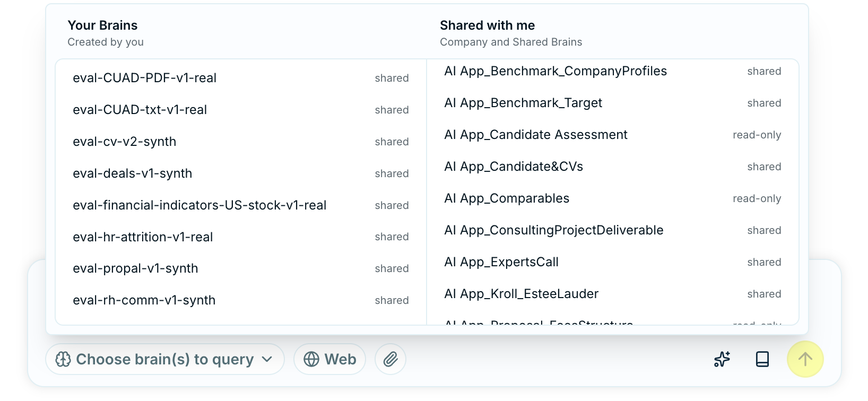Expand the Choose brain(s) to query dropdown
This screenshot has height=401, width=868.
pos(165,359)
